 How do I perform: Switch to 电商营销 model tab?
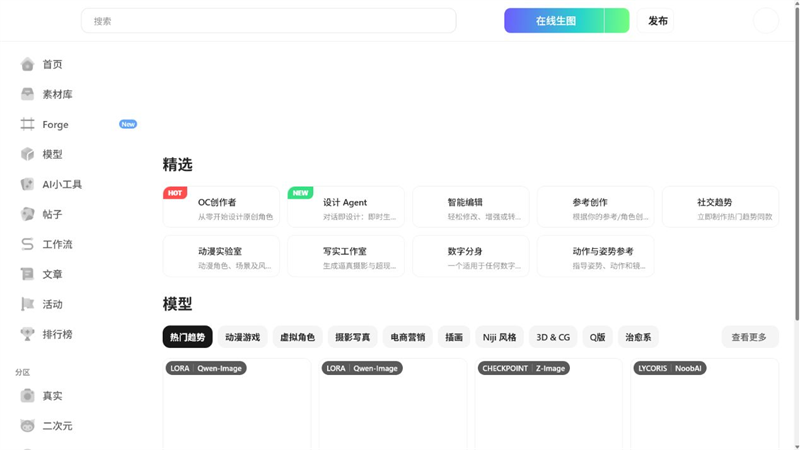(408, 337)
